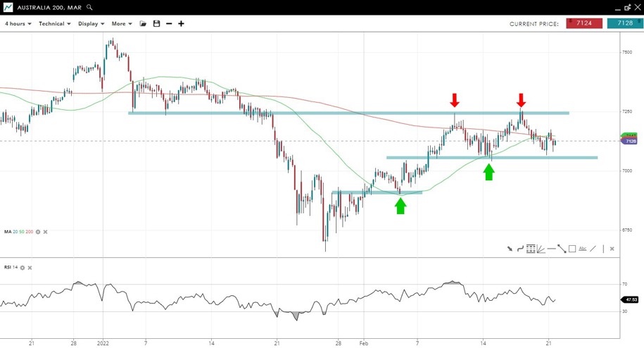Click the open folder icon in toolbar
This screenshot has width=644, height=348.
pyautogui.click(x=144, y=24)
